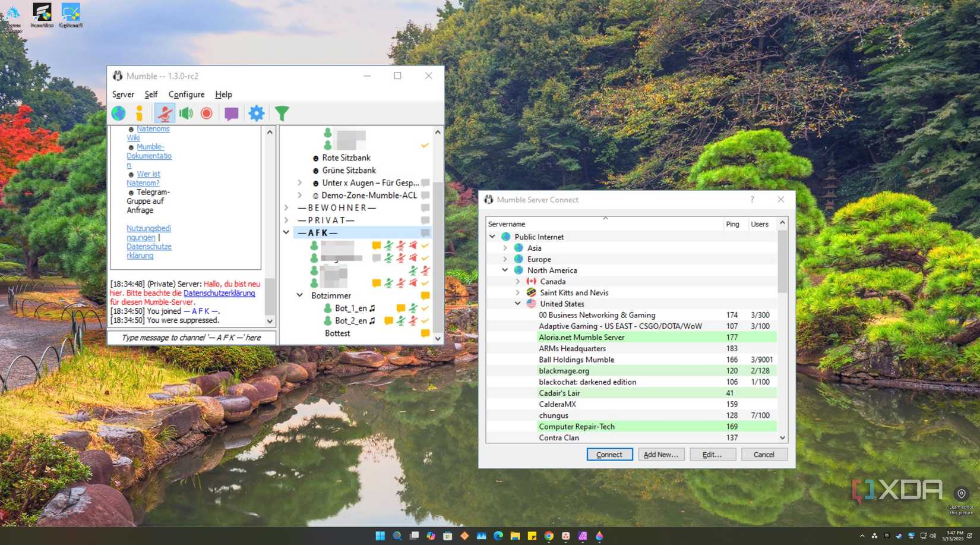Click the music note next to Bot_1_en
The width and height of the screenshot is (980, 545).
coord(372,308)
